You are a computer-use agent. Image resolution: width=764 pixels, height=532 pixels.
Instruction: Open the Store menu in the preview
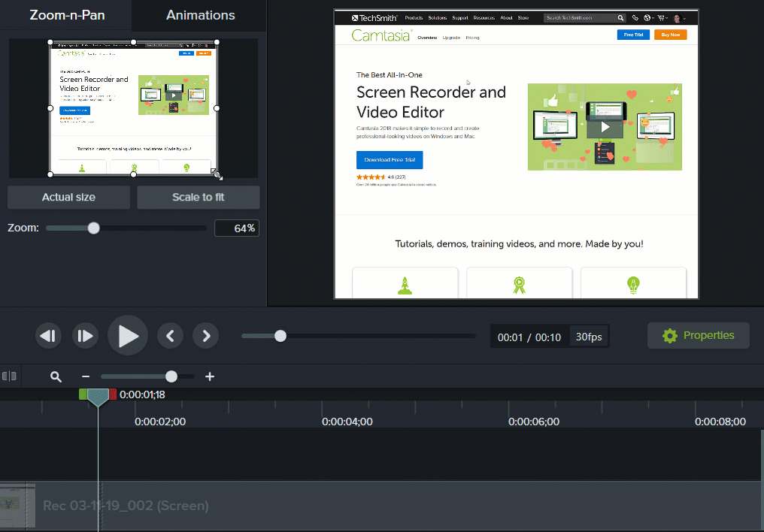pos(523,18)
